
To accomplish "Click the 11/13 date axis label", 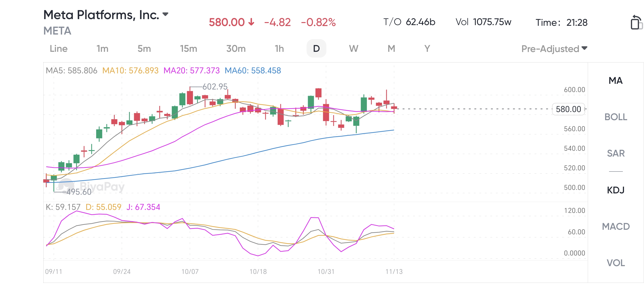I will pos(394,271).
